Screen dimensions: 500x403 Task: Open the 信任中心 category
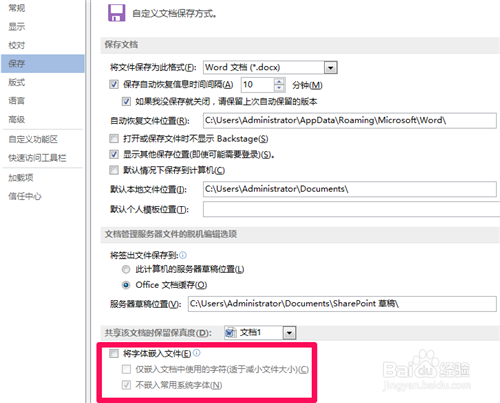25,196
